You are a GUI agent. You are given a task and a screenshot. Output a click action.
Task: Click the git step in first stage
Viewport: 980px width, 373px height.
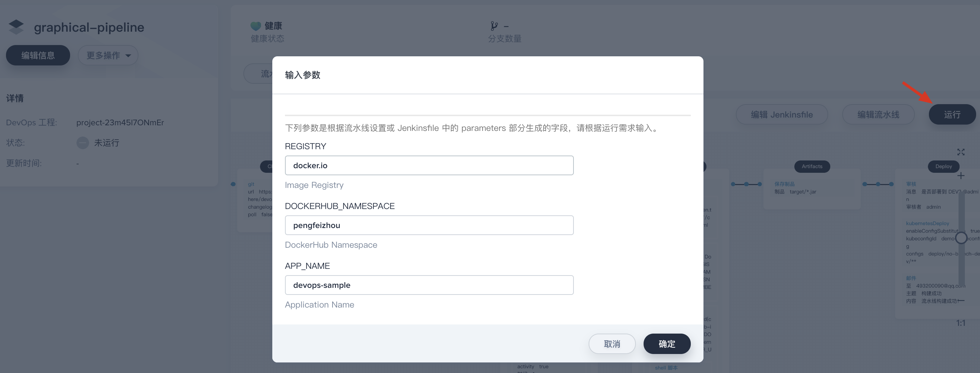(x=251, y=184)
